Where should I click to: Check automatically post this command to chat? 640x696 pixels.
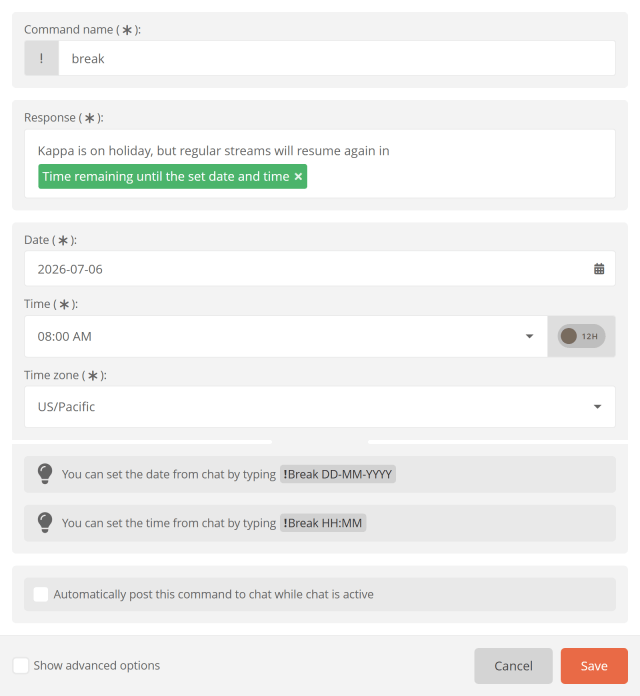[41, 594]
